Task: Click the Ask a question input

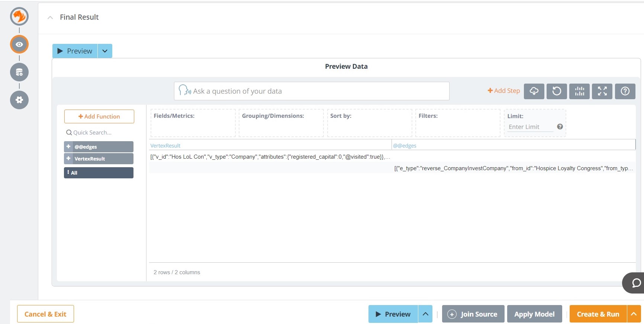Action: pyautogui.click(x=312, y=91)
